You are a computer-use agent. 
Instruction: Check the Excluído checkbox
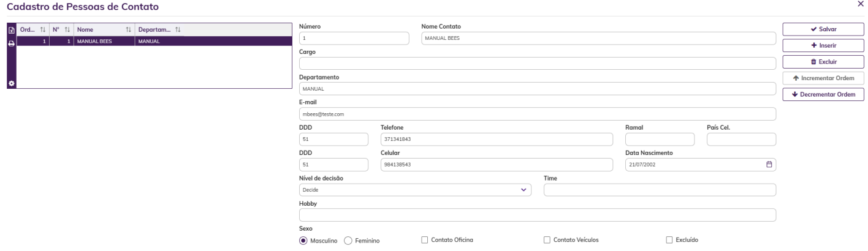pos(669,240)
